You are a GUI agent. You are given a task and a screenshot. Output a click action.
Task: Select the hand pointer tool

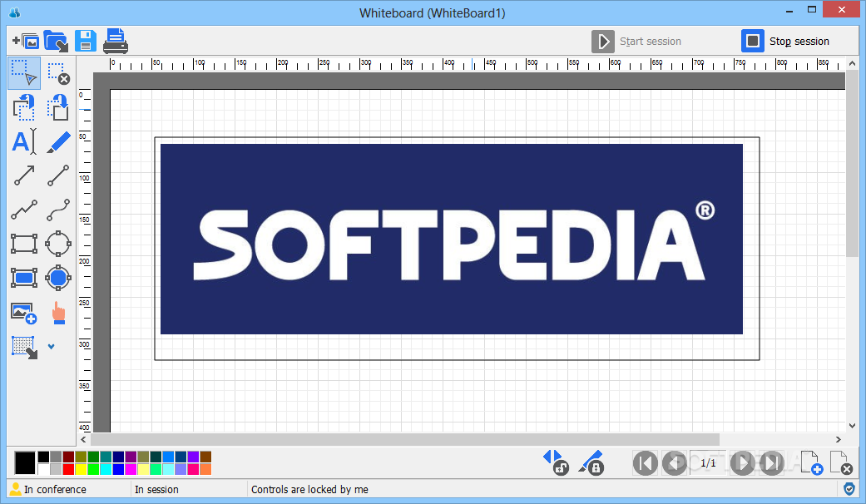58,313
